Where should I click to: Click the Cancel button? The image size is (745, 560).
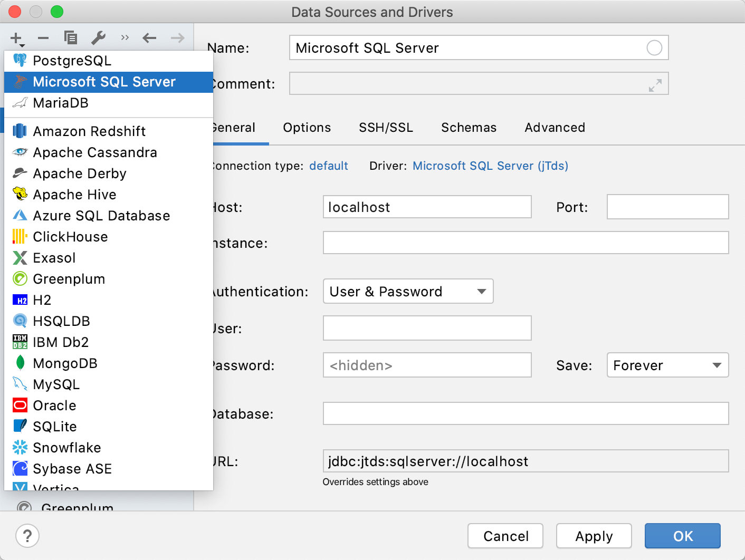(505, 536)
